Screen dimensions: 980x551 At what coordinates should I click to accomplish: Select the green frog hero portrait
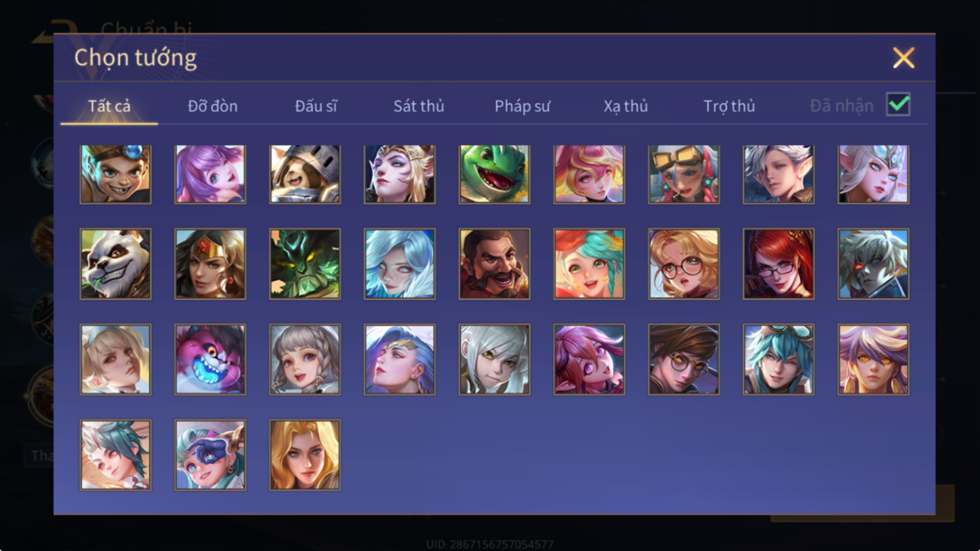pyautogui.click(x=494, y=174)
